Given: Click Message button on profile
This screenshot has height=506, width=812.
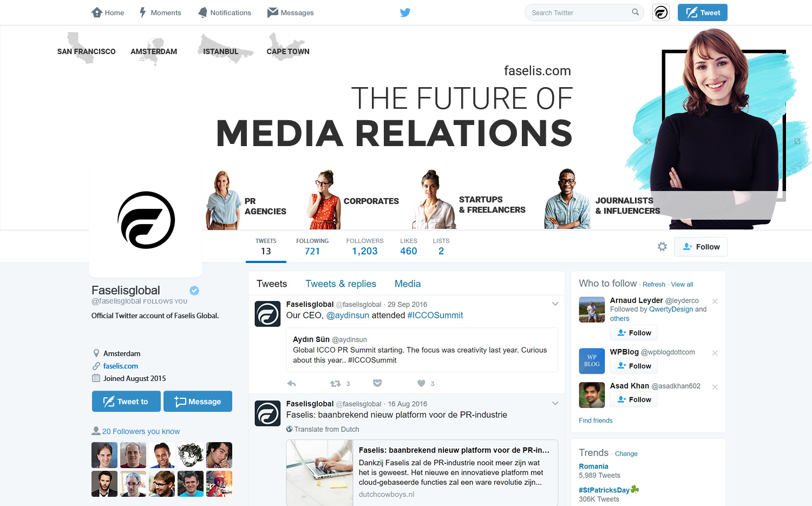Looking at the screenshot, I should pos(198,402).
